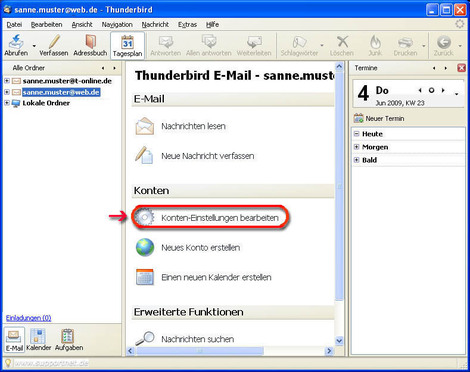The height and width of the screenshot is (372, 470).
Task: Open the Bearbeiten menu
Action: (x=46, y=24)
